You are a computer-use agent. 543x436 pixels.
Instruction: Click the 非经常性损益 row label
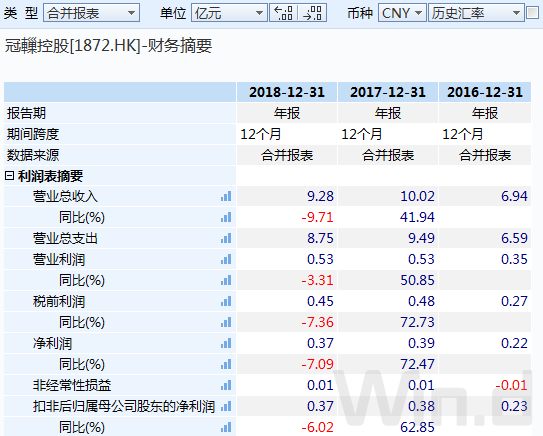coord(72,385)
